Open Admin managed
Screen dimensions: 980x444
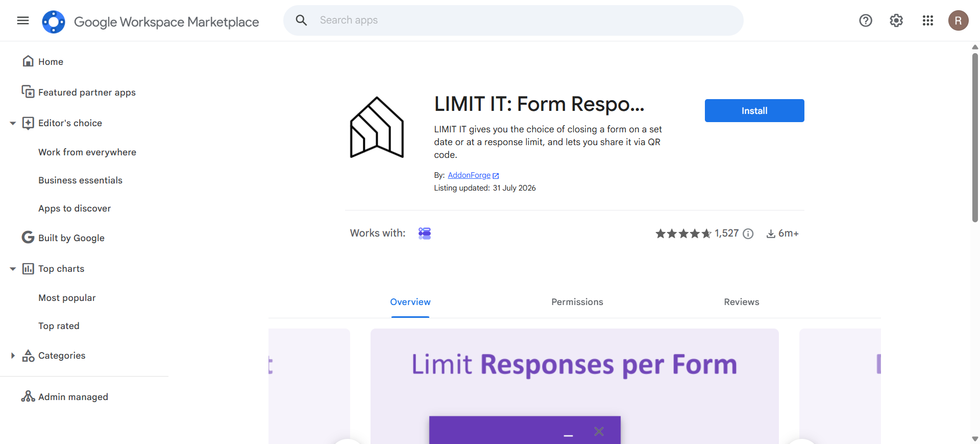click(73, 397)
